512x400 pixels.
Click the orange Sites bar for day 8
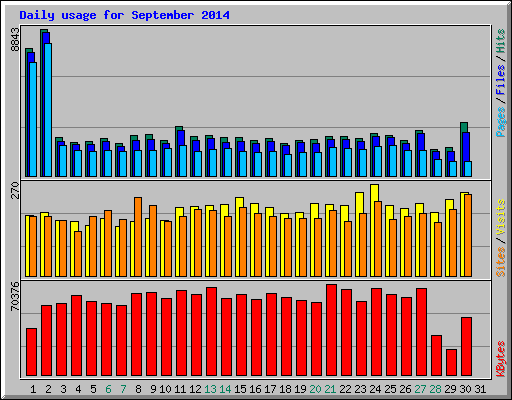click(x=138, y=237)
